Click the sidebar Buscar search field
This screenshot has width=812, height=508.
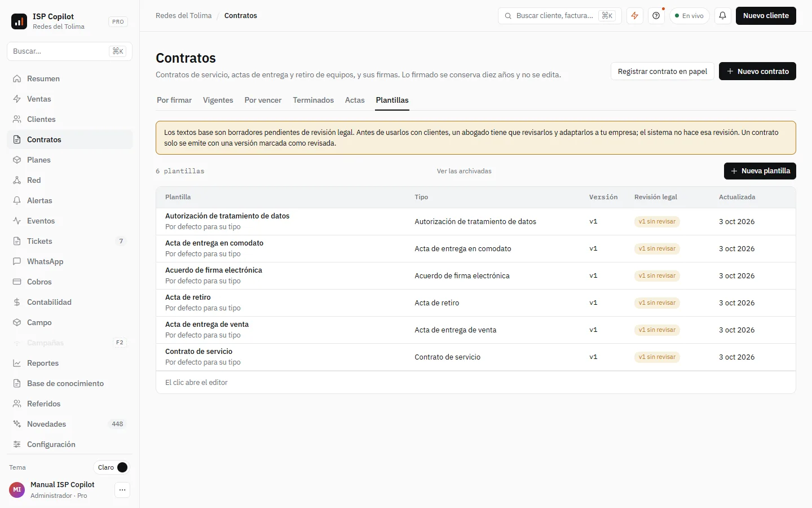click(x=70, y=51)
